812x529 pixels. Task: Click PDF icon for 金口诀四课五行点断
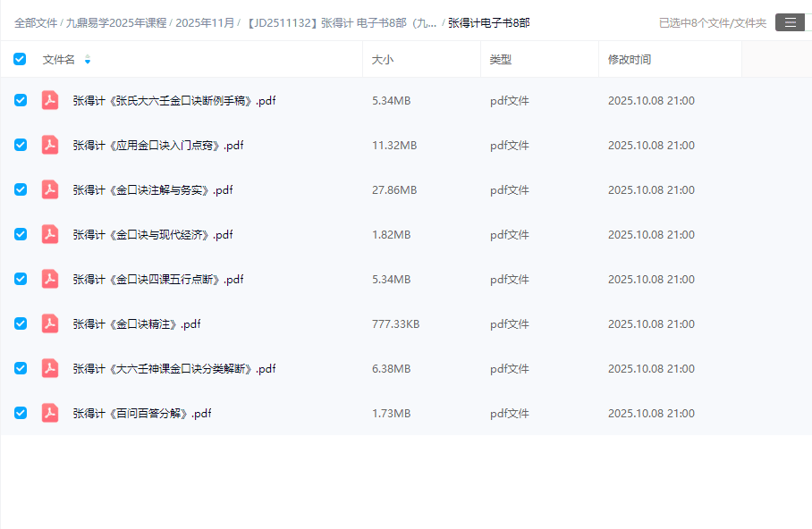(x=50, y=279)
